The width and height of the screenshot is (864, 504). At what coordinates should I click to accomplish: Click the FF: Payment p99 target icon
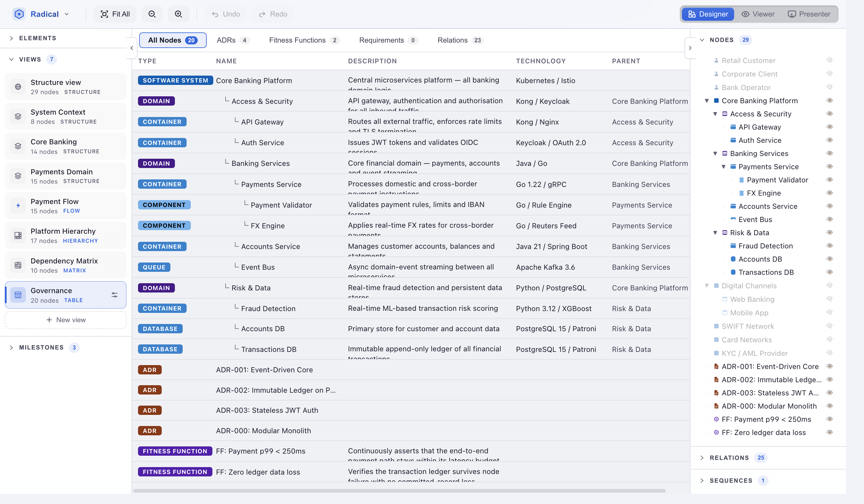point(716,419)
